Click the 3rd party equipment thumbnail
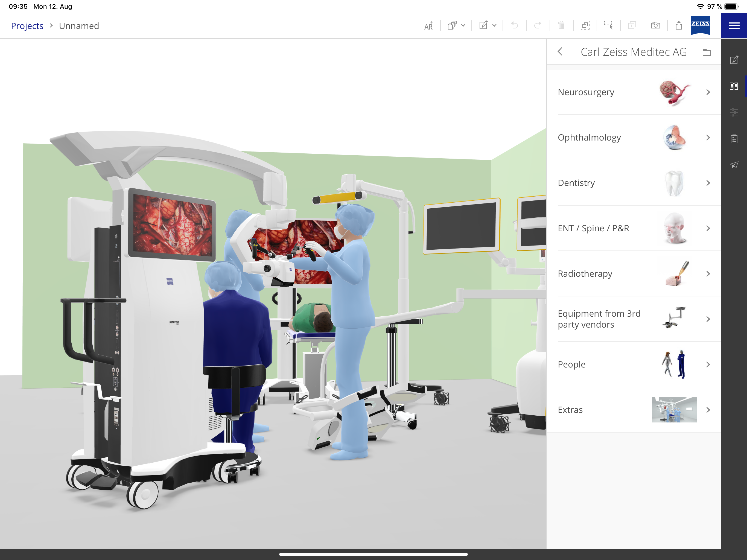The width and height of the screenshot is (747, 560). [x=674, y=317]
